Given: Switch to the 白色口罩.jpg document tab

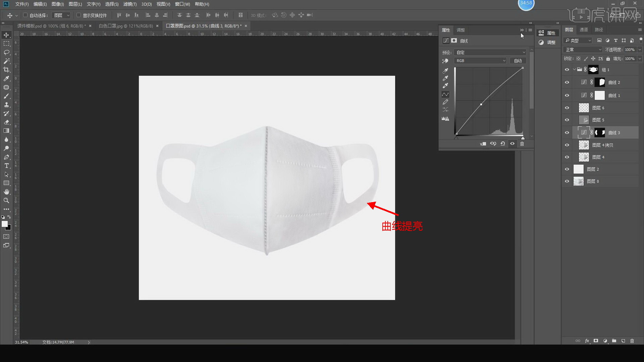Looking at the screenshot, I should point(125,26).
